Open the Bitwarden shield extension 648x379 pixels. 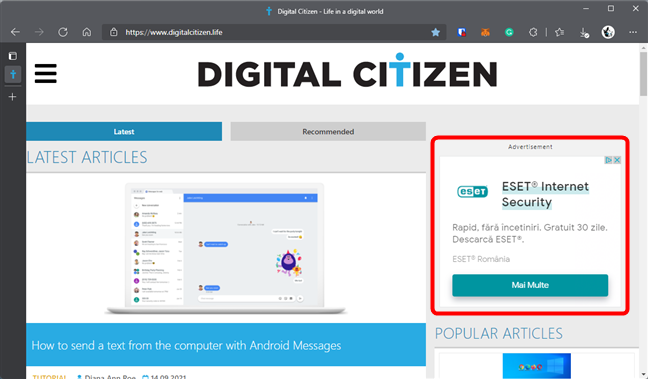pos(462,32)
